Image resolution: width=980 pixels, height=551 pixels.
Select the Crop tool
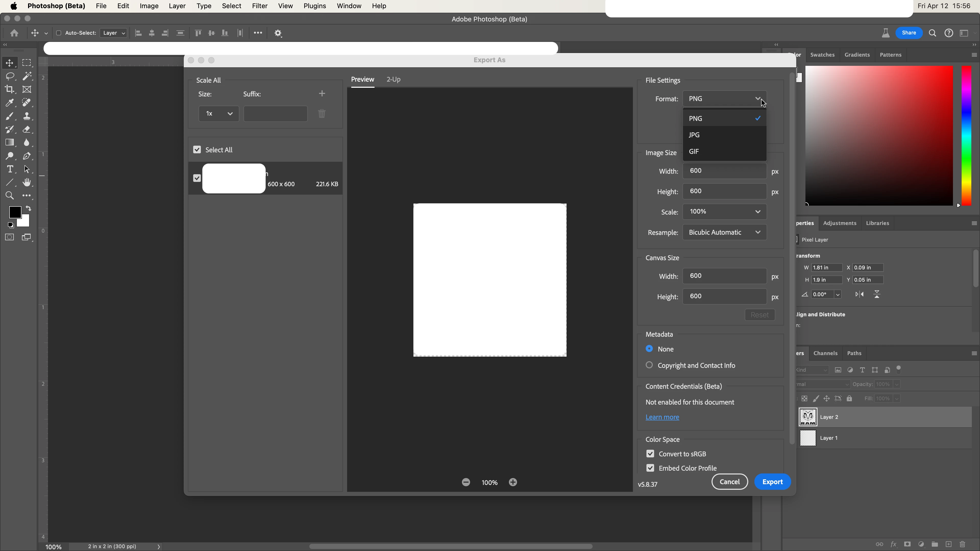click(9, 89)
